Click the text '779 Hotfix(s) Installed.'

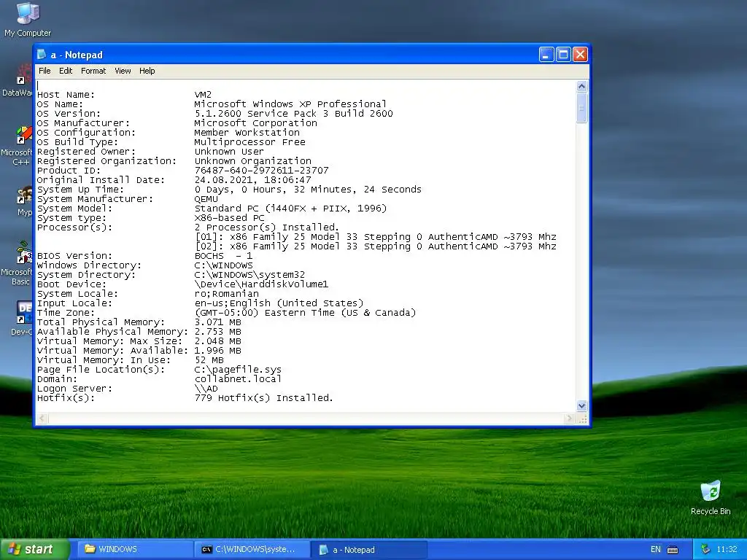coord(264,398)
